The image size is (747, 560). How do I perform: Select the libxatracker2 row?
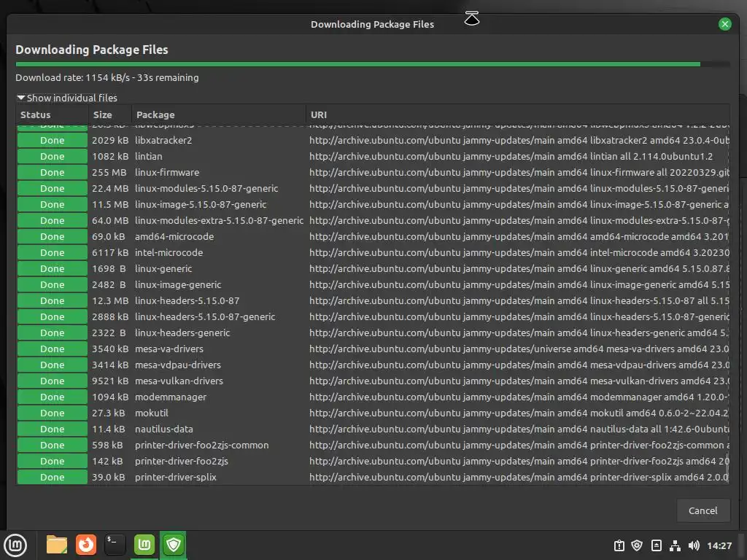point(373,141)
